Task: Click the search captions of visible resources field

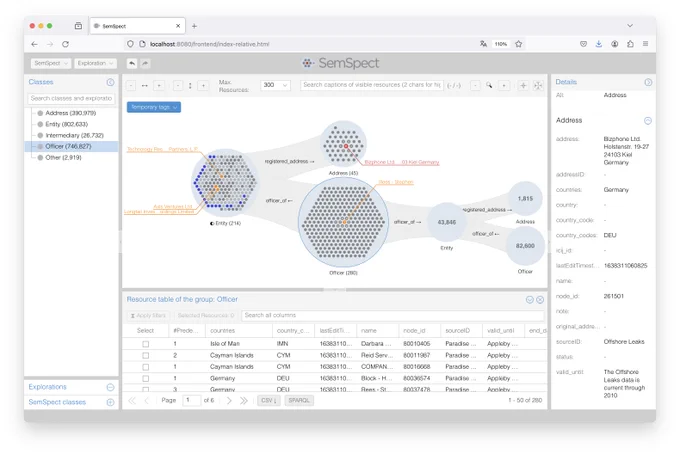Action: [x=372, y=85]
